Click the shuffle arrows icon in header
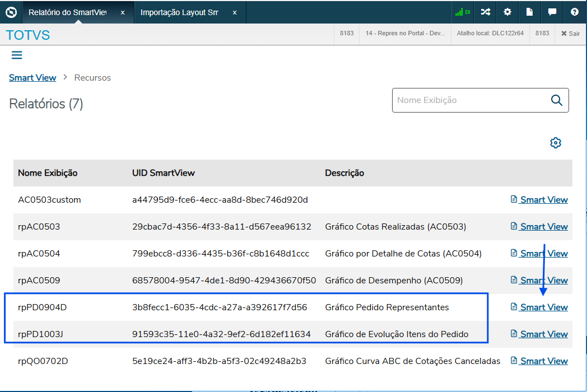Viewport: 587px width, 392px height. (x=485, y=12)
